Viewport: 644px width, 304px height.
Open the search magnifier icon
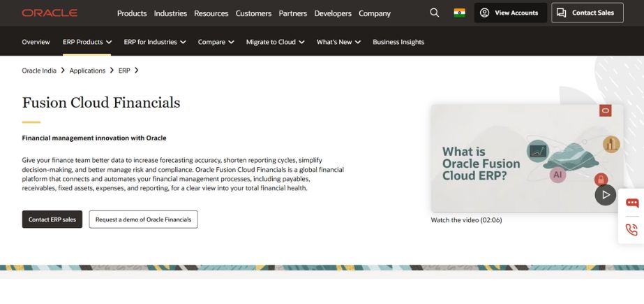434,13
